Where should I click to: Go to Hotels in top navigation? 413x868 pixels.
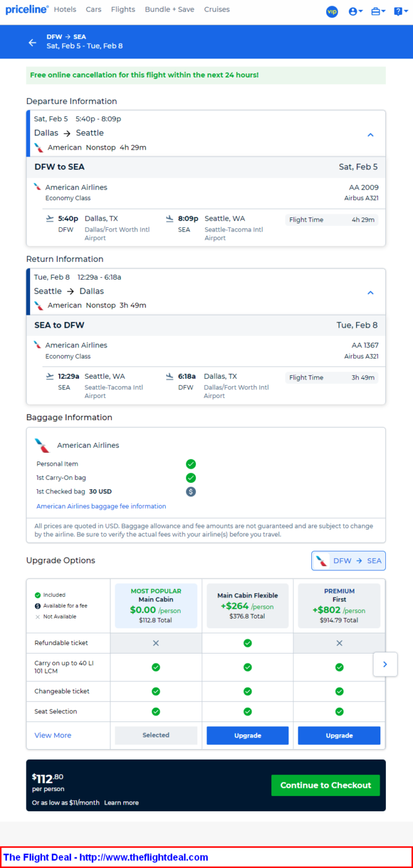65,10
